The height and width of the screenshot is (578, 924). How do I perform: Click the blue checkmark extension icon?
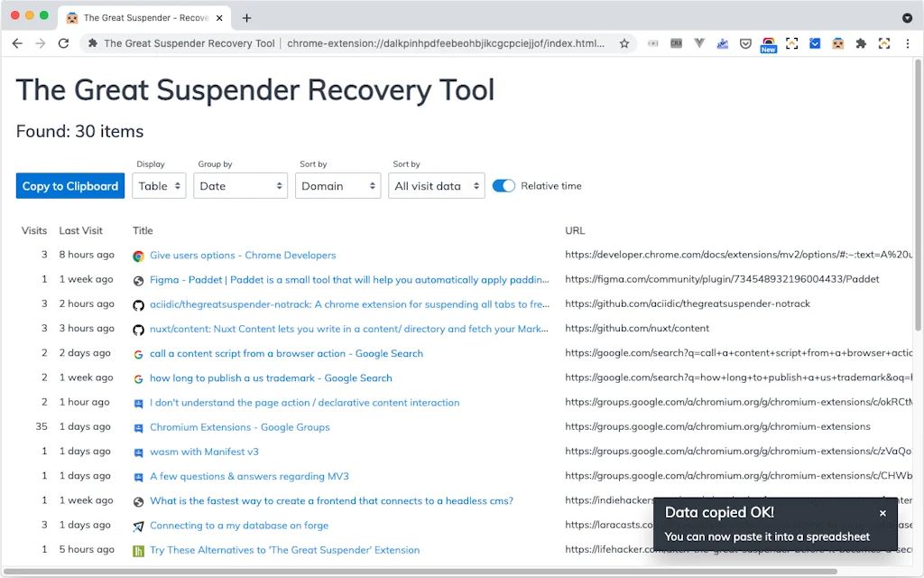pos(815,43)
